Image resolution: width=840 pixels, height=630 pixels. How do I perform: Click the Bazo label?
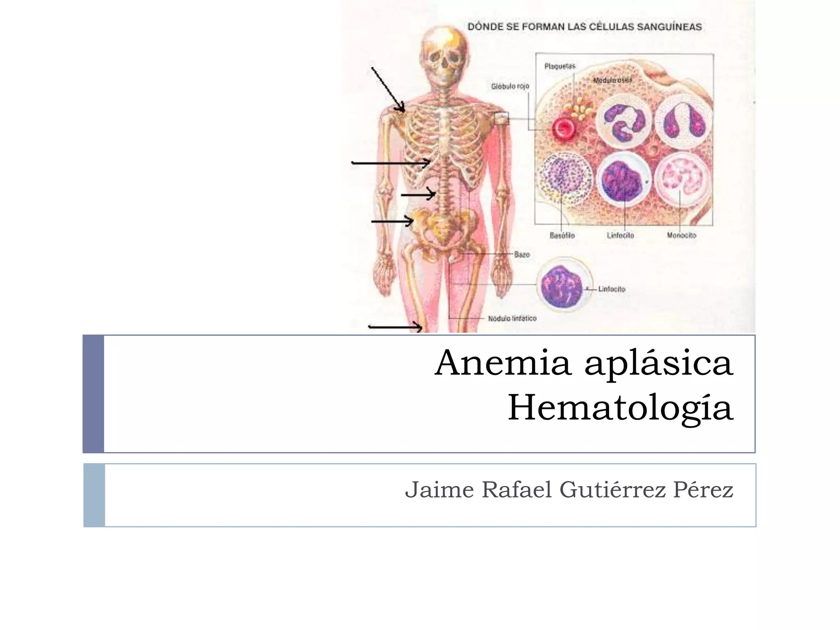click(x=522, y=255)
